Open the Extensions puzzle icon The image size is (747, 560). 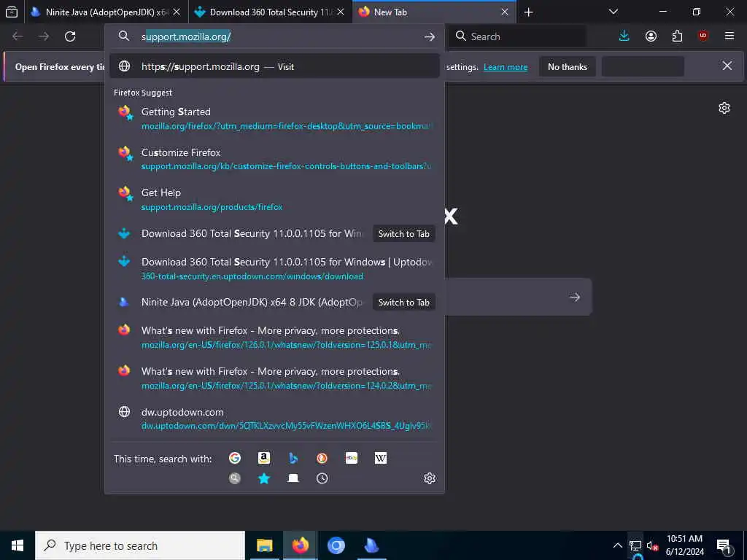point(677,36)
